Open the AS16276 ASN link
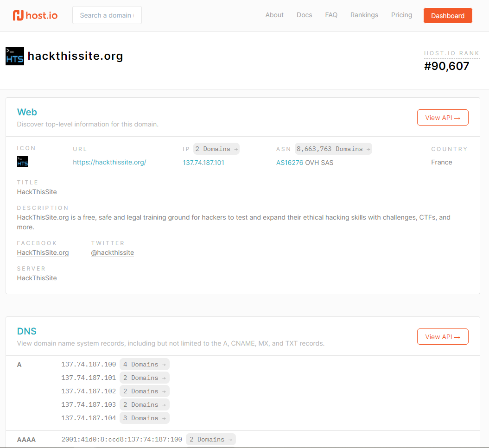 pyautogui.click(x=290, y=163)
